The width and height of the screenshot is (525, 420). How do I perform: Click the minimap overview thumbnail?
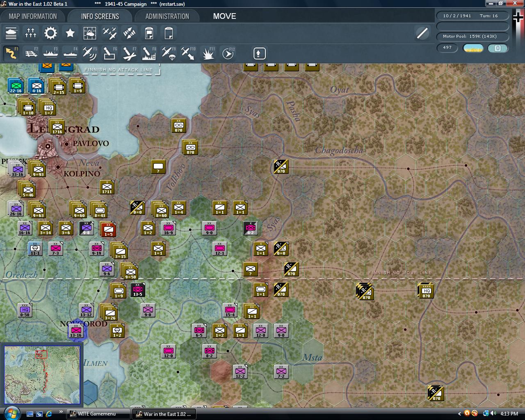[x=41, y=375]
